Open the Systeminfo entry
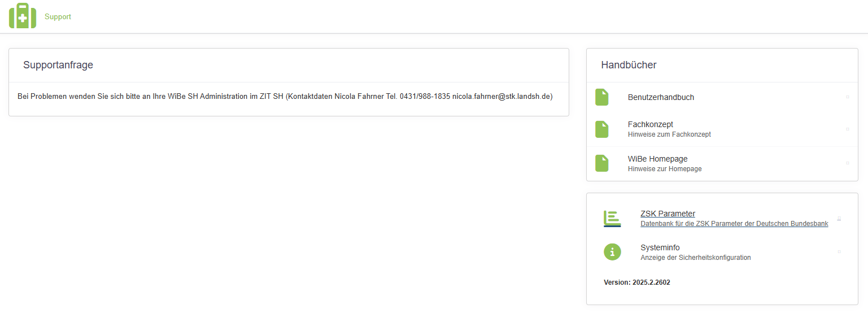 660,247
